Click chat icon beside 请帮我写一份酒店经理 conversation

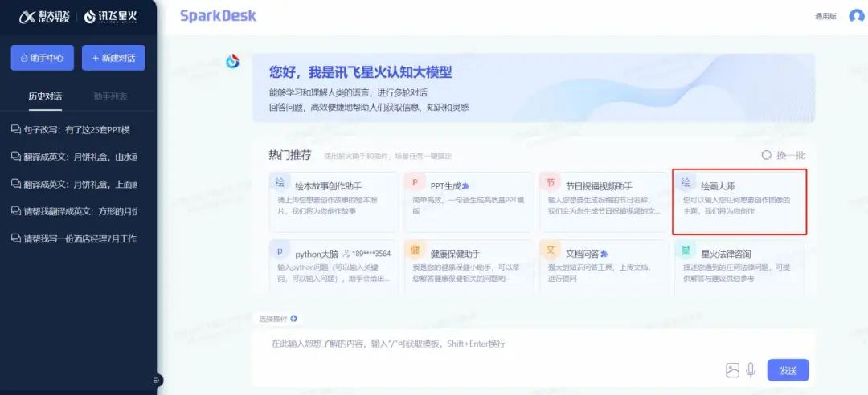tap(15, 238)
